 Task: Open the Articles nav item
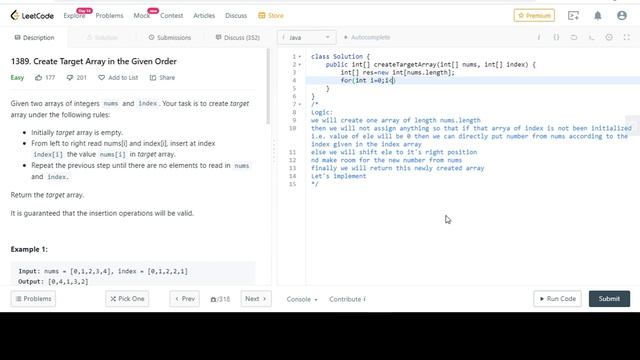[204, 16]
